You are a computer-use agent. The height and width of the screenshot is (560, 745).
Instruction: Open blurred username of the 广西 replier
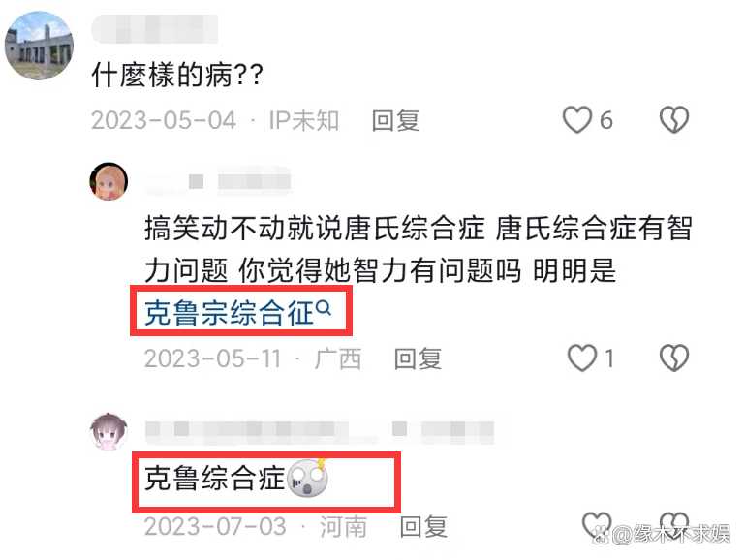tap(218, 181)
